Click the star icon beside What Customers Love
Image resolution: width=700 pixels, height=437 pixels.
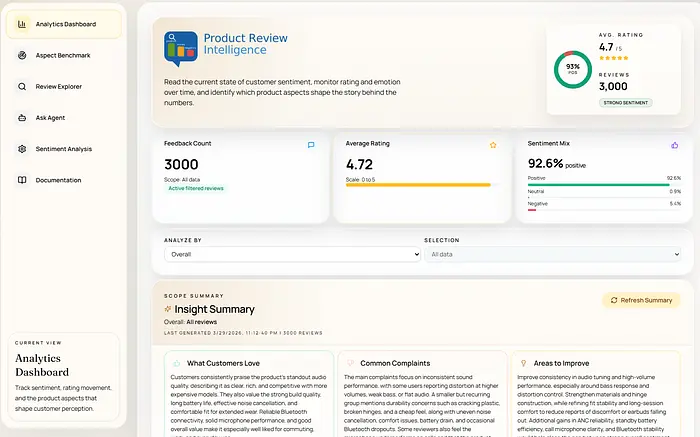tap(177, 363)
